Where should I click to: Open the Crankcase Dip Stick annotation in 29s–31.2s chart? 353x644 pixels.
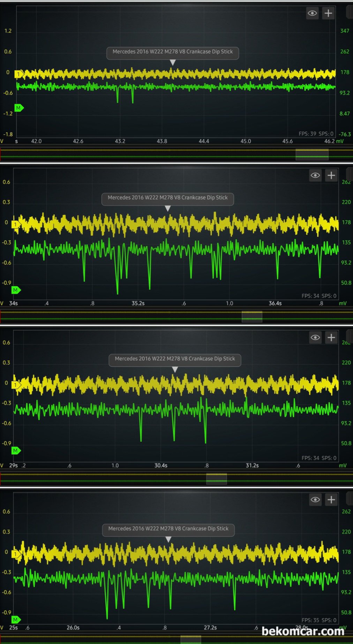(x=175, y=359)
